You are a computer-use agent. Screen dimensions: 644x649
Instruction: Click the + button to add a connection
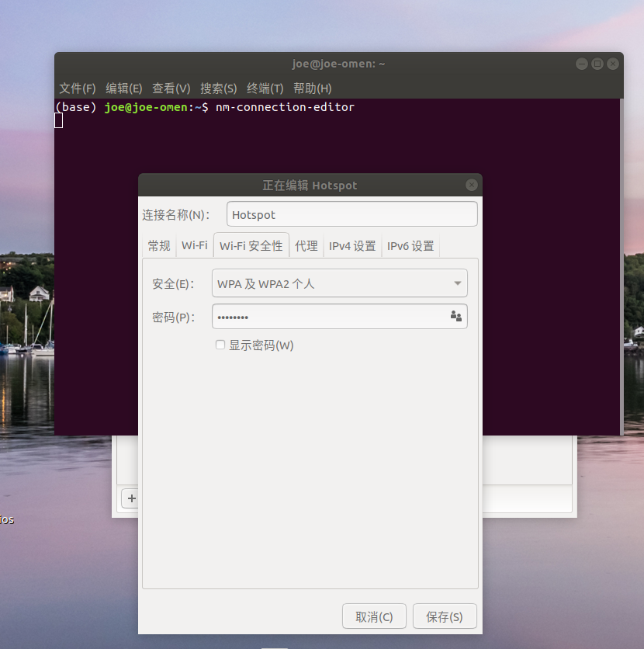click(x=130, y=498)
